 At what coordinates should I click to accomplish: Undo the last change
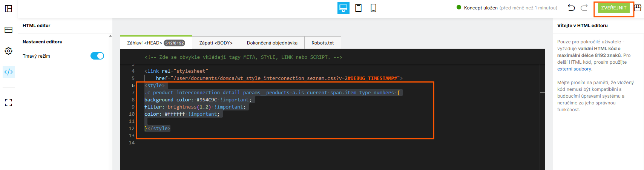coord(571,8)
